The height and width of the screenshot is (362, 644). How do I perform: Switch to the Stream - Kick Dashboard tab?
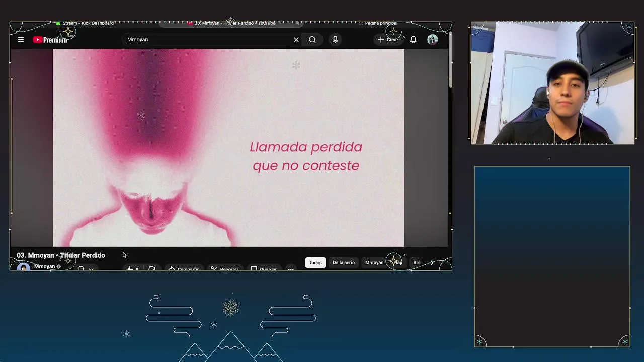(86, 23)
